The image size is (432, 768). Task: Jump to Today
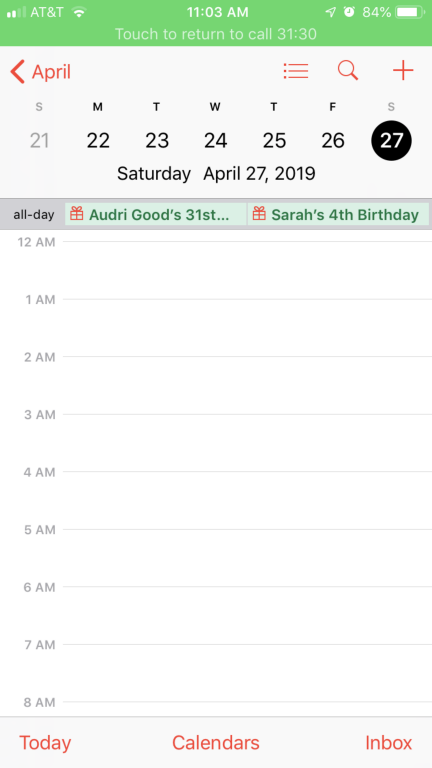45,743
